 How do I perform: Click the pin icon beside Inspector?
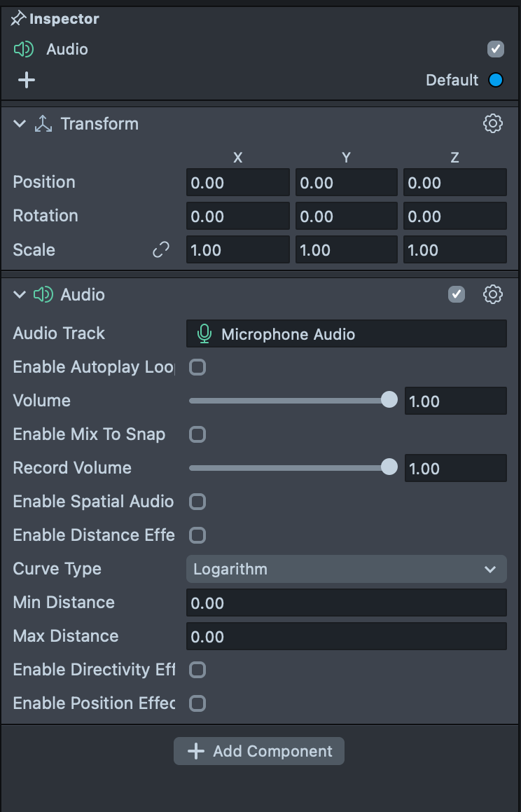(18, 19)
